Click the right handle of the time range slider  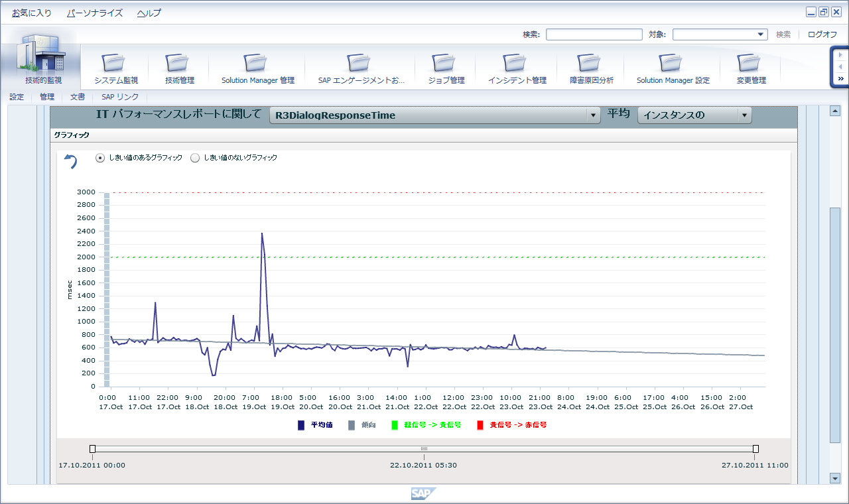tap(755, 449)
